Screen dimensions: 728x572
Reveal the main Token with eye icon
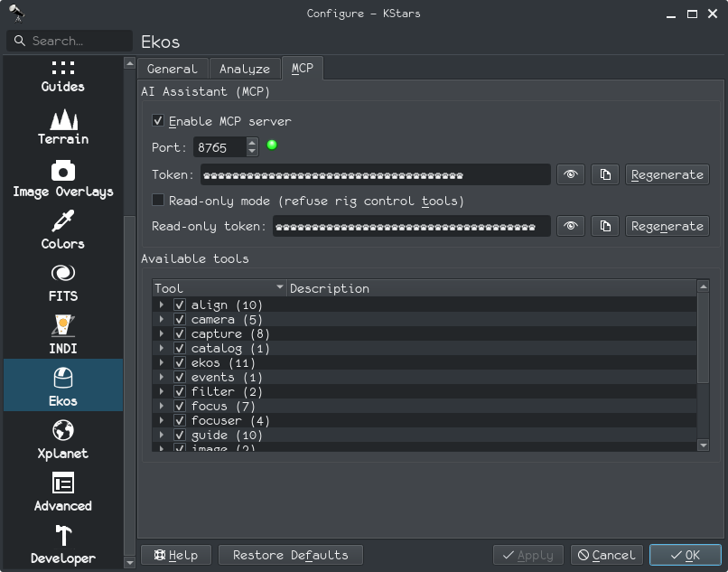[x=571, y=174]
